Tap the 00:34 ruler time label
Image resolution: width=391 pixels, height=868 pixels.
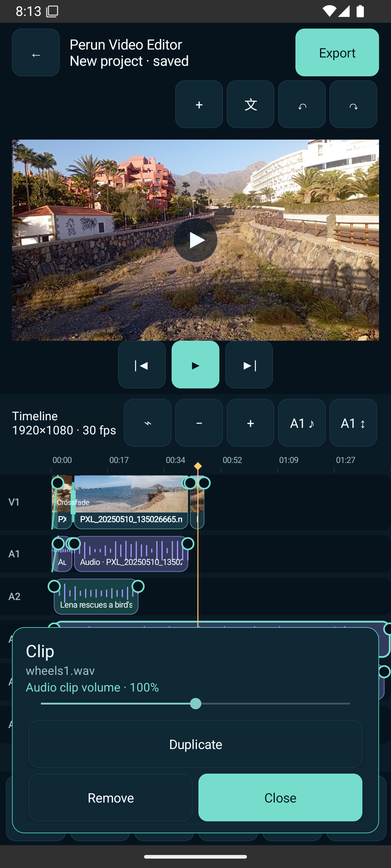pos(176,460)
